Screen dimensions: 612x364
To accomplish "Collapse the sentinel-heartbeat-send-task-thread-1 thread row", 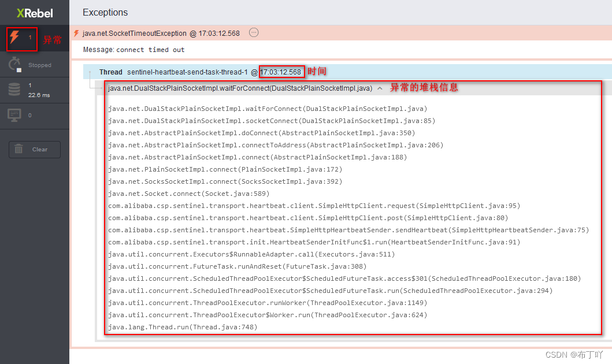I will click(347, 72).
